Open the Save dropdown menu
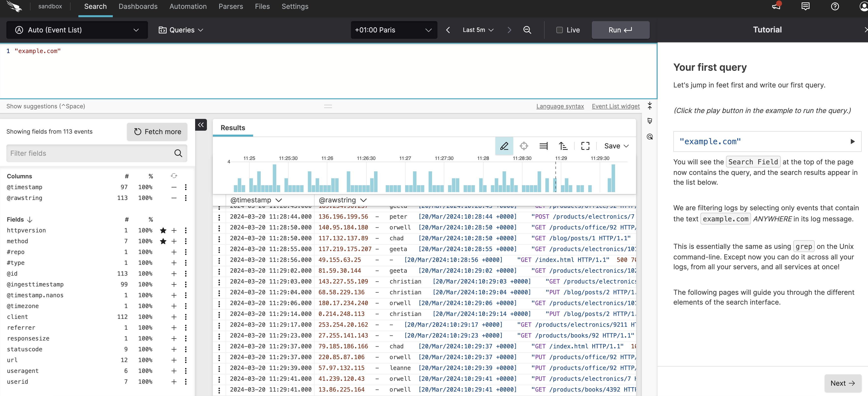 (x=616, y=146)
